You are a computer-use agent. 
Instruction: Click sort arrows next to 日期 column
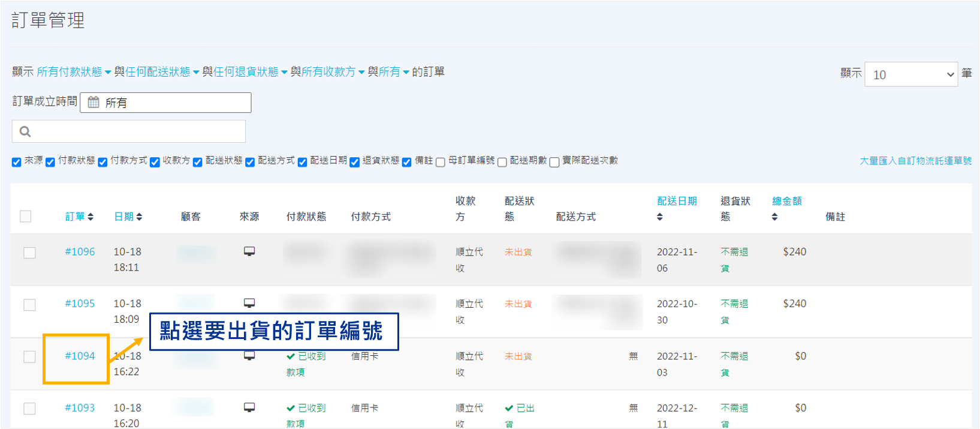tap(139, 217)
